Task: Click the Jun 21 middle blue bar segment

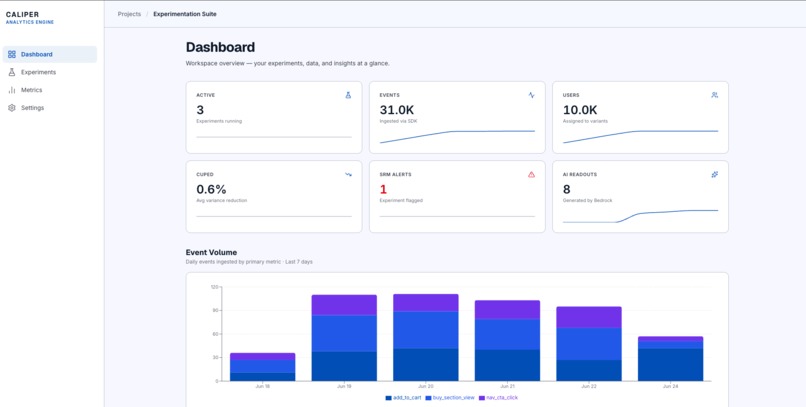Action: (x=507, y=335)
